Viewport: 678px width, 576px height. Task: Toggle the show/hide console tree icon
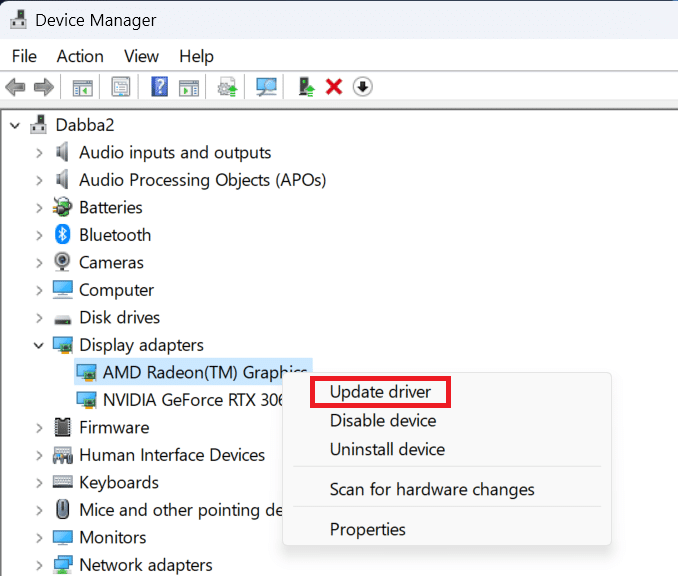(x=82, y=87)
